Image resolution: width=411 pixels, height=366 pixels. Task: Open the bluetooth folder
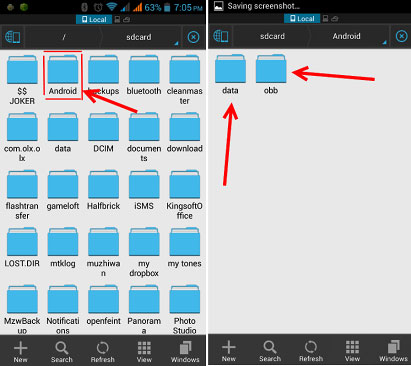(144, 75)
